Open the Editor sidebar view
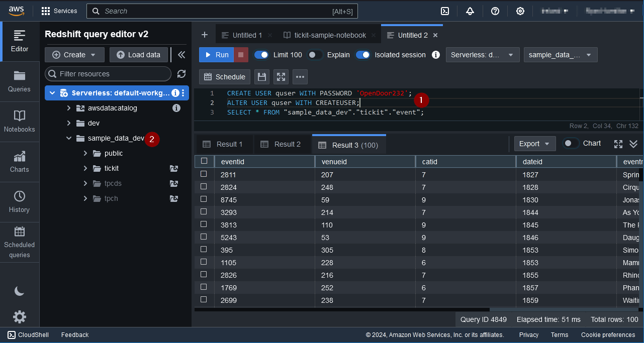The image size is (644, 343). (x=20, y=41)
